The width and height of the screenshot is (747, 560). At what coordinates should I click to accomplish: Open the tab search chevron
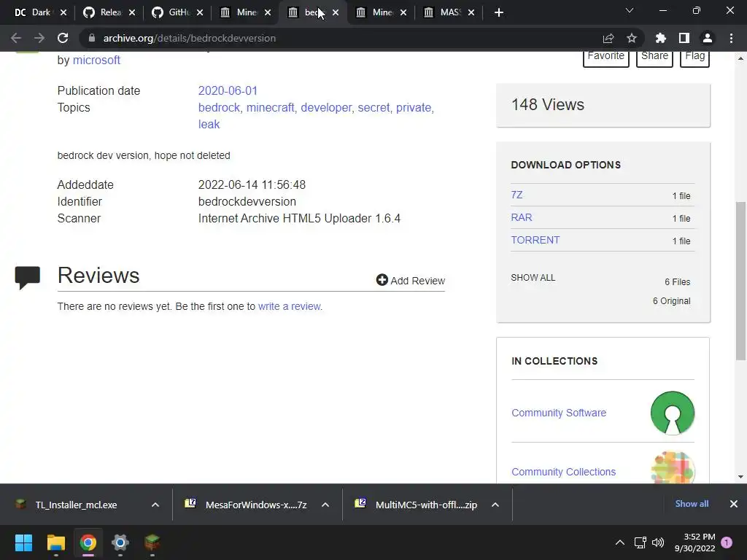[x=629, y=10]
